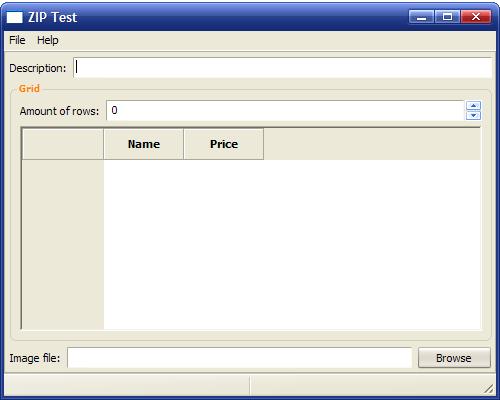The height and width of the screenshot is (400, 500).
Task: Focus the Amount of rows spin box
Action: pos(285,111)
